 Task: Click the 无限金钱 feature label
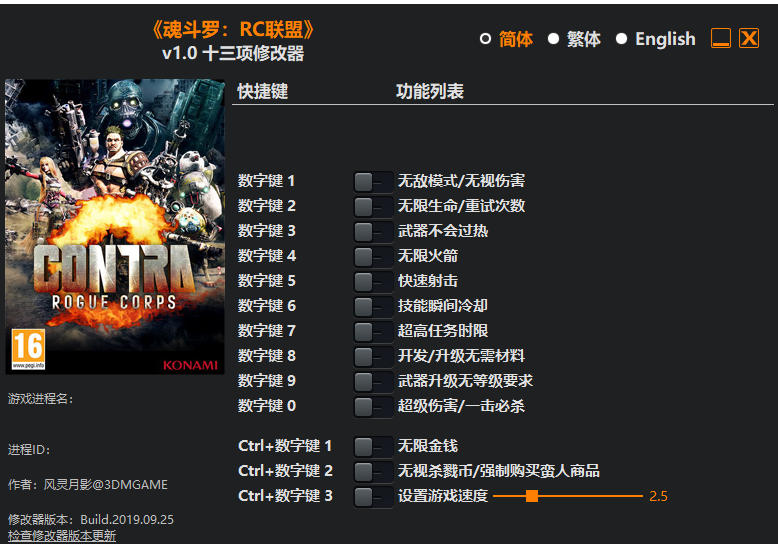click(428, 446)
